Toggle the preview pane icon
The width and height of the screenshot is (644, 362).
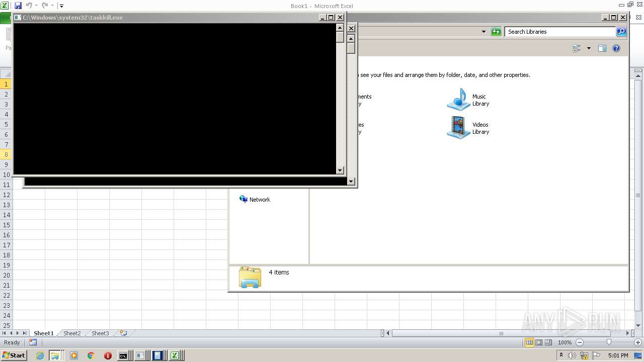point(602,48)
